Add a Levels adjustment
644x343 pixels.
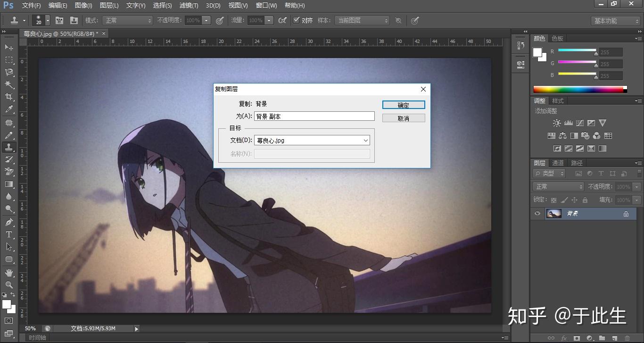568,123
